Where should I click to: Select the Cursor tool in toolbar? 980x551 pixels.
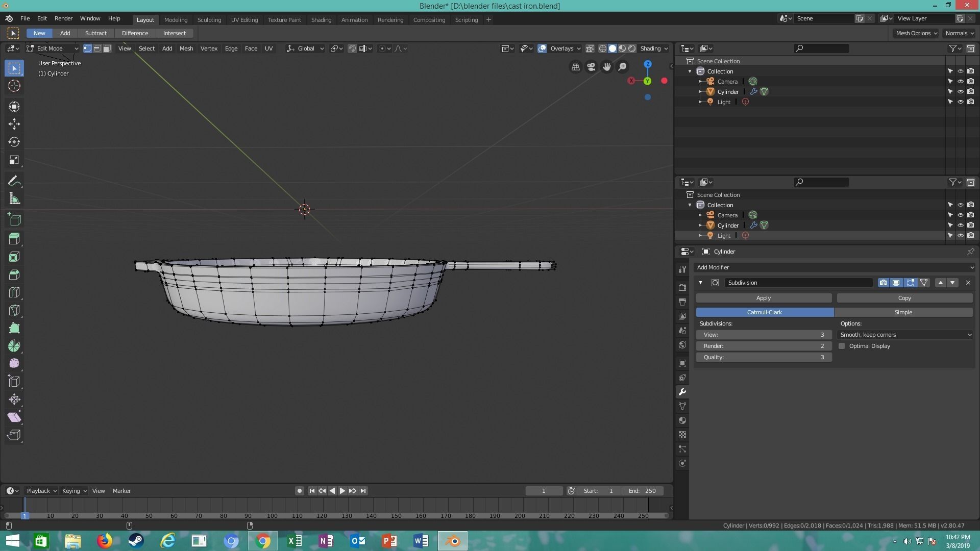pos(14,86)
